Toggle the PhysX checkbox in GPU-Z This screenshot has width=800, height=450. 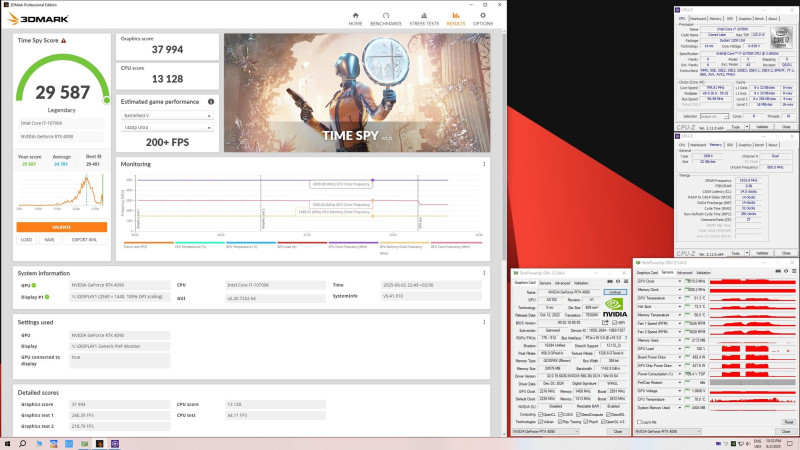(585, 422)
